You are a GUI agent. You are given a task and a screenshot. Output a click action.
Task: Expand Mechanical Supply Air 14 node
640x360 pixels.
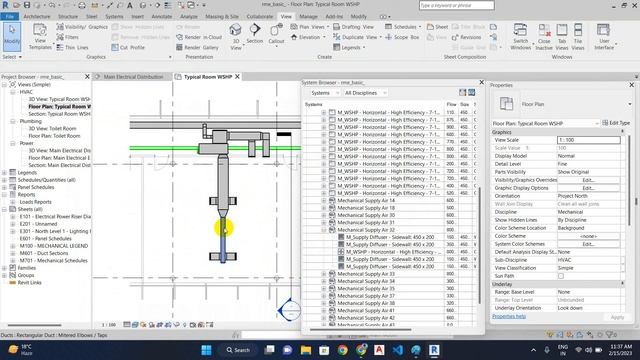click(x=324, y=200)
